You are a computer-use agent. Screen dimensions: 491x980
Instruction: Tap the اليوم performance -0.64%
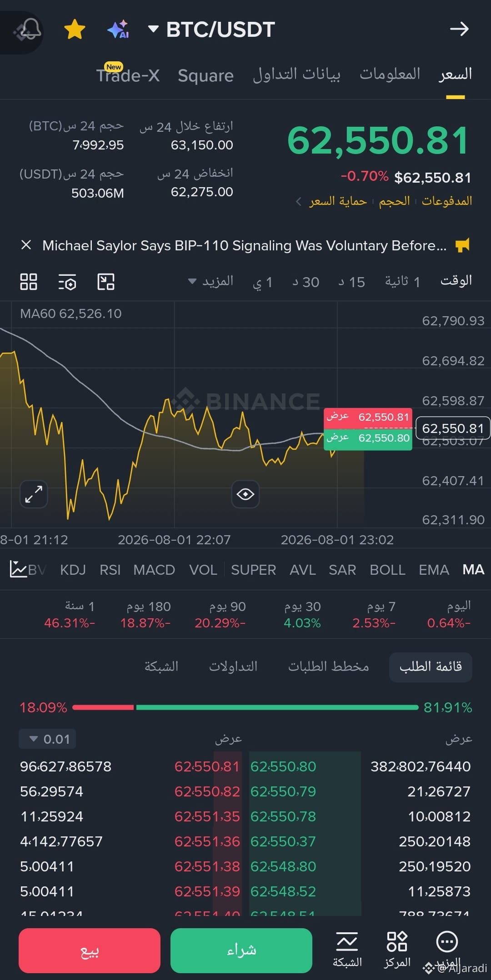point(449,614)
